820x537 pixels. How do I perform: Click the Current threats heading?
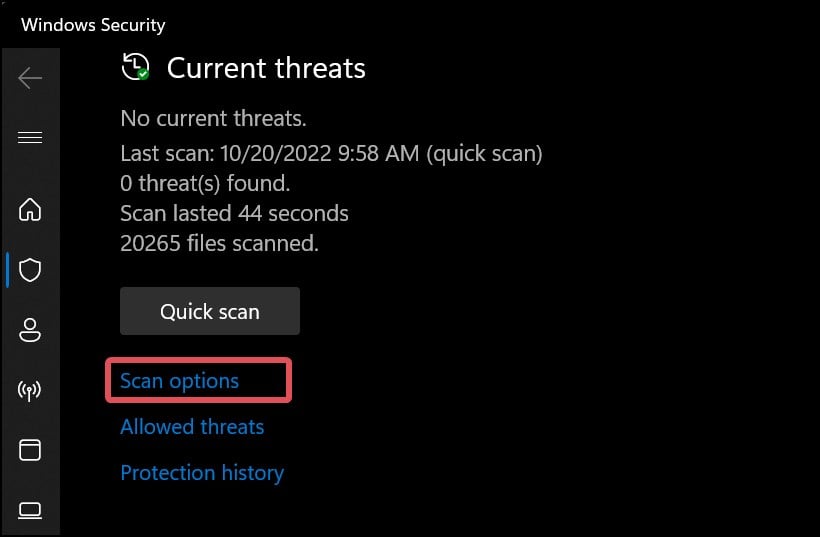(x=266, y=68)
